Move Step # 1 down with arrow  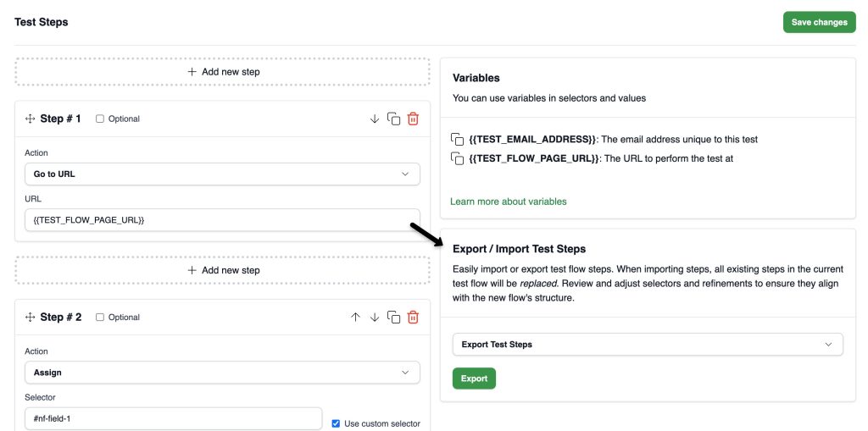point(375,119)
